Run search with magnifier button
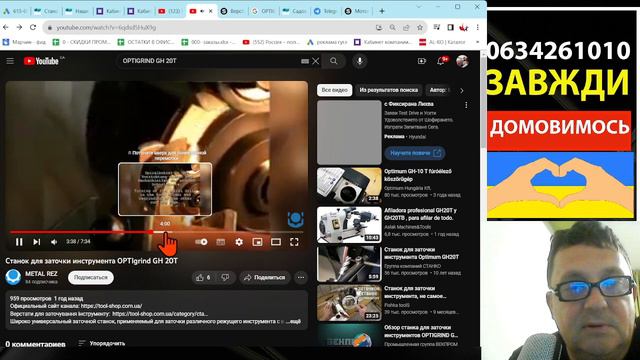 (333, 61)
